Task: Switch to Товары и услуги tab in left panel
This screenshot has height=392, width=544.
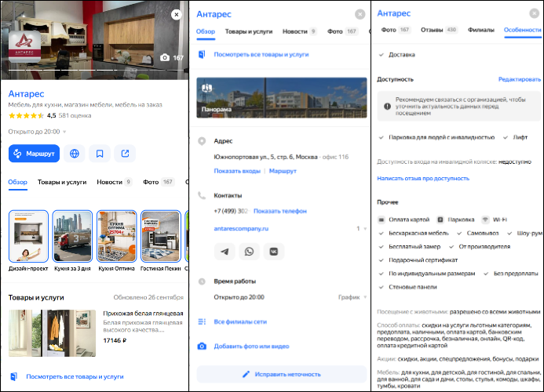Action: coord(62,182)
